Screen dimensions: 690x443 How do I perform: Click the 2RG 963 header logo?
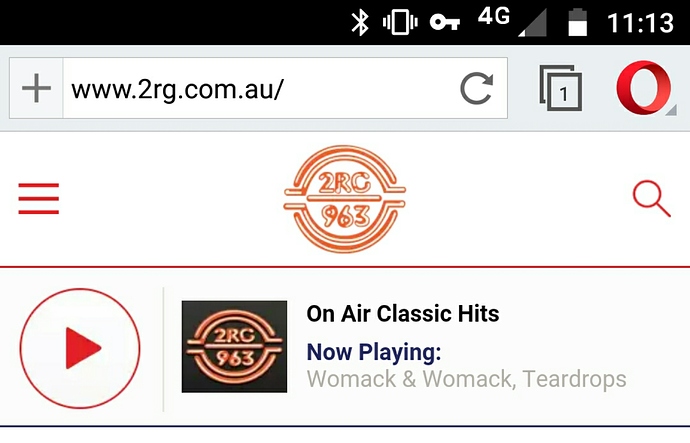click(345, 199)
